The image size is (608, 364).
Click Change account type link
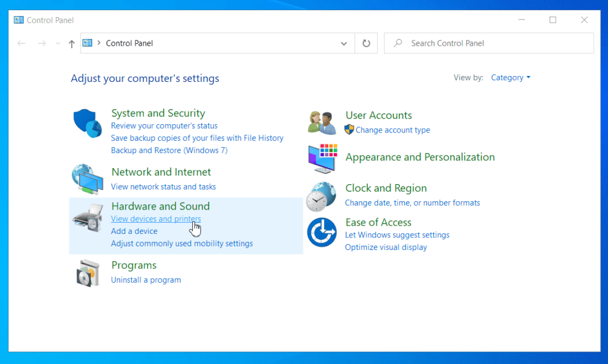pos(392,130)
